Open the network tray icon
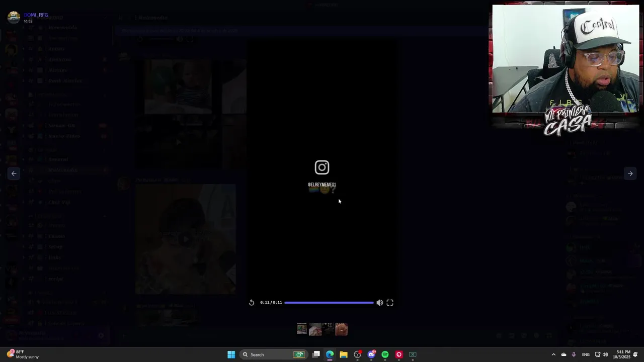This screenshot has height=362, width=644. [597, 354]
